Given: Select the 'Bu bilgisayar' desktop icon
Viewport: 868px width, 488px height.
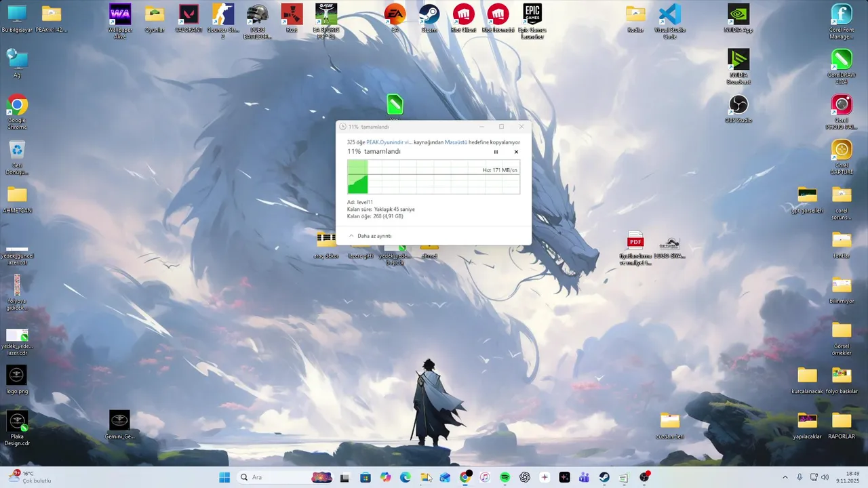Looking at the screenshot, I should 17,19.
